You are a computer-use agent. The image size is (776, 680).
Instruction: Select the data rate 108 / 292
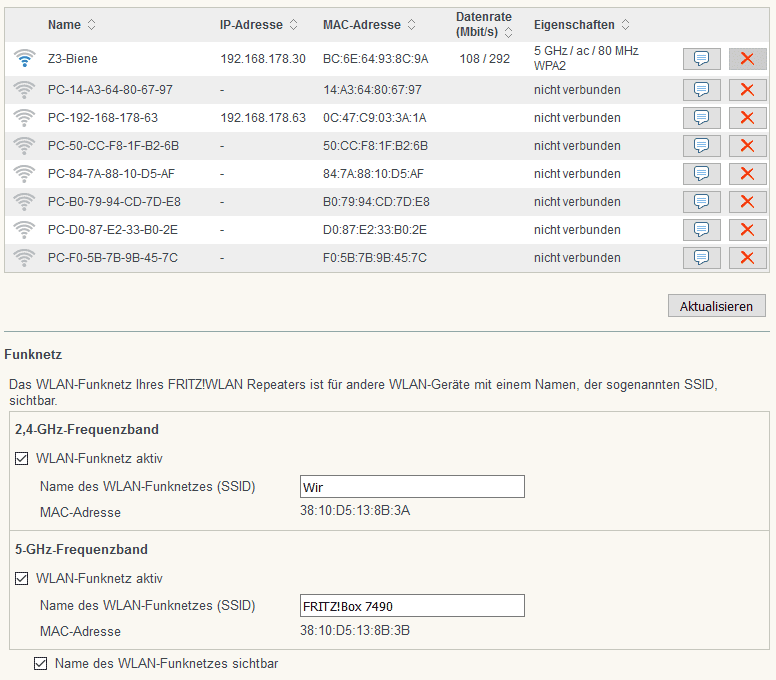pos(485,59)
